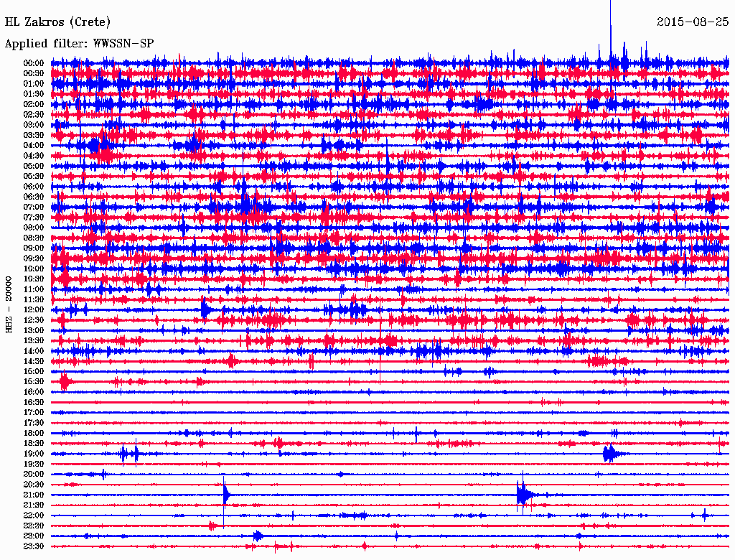
Task: Select the 13:00 time label
Action: click(x=34, y=331)
